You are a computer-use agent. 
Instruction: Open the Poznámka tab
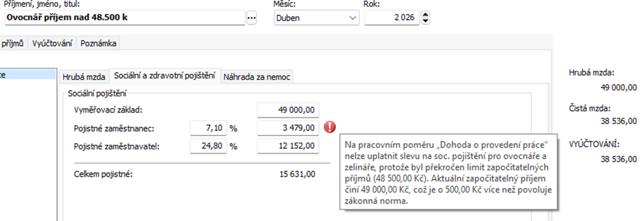(x=99, y=44)
